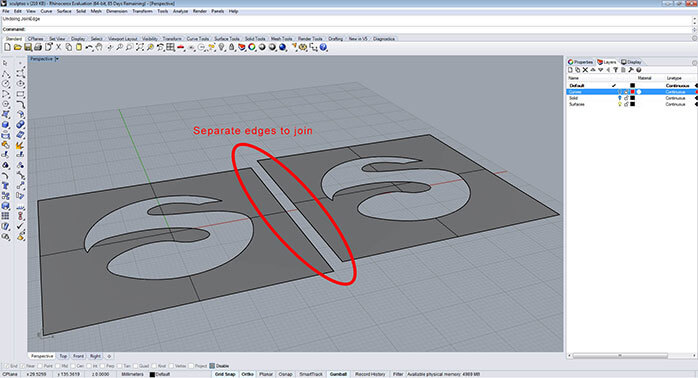Screen dimensions: 698x378
Task: Click Millimeters units in status bar
Action: tap(133, 374)
